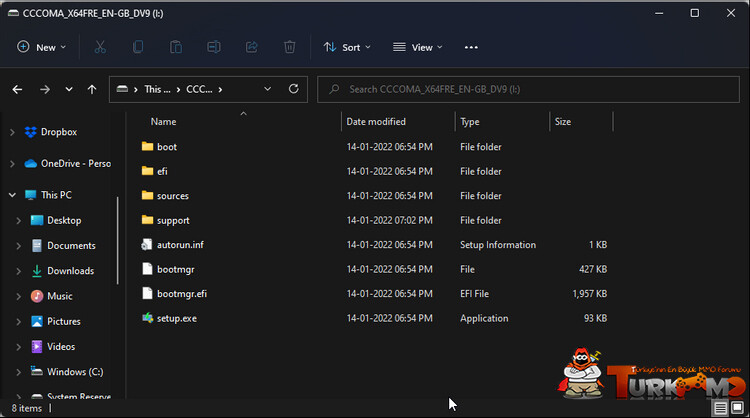
Task: Expand the Windows (C:) drive node
Action: 19,372
